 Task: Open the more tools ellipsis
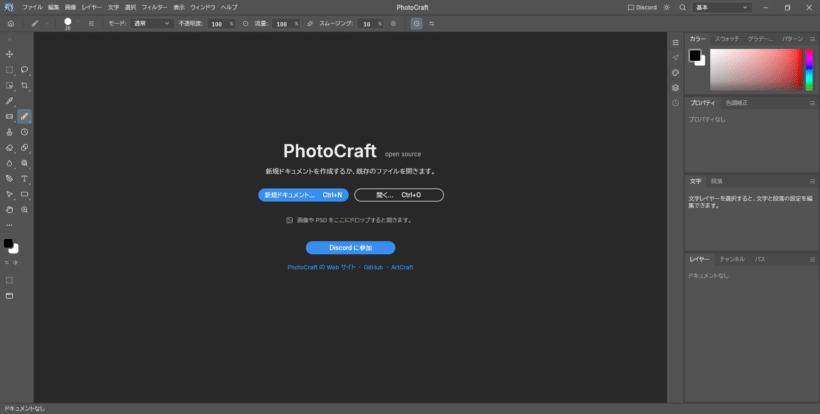[x=9, y=225]
